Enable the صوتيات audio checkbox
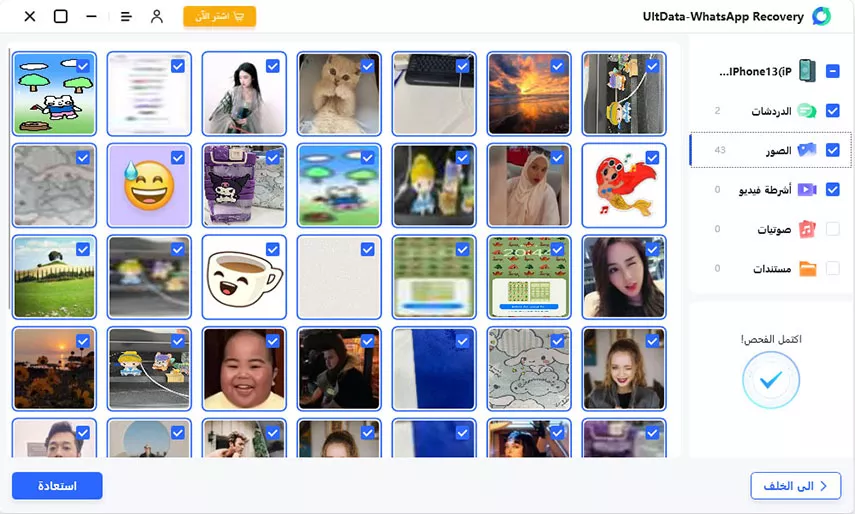This screenshot has height=514, width=855. (x=832, y=229)
